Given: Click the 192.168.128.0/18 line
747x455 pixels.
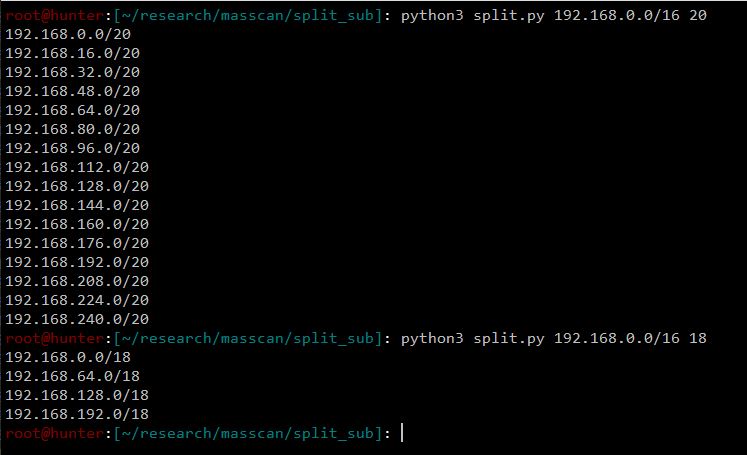Looking at the screenshot, I should [77, 395].
